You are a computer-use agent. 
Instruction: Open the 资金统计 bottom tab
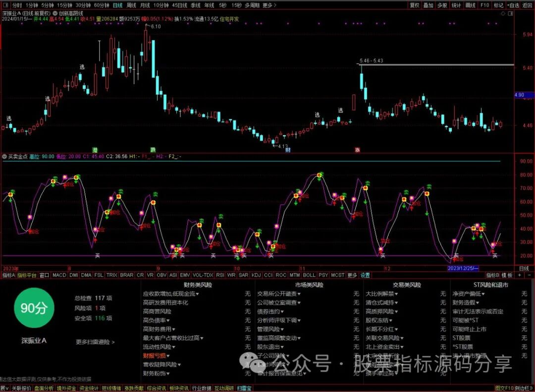click(x=89, y=389)
